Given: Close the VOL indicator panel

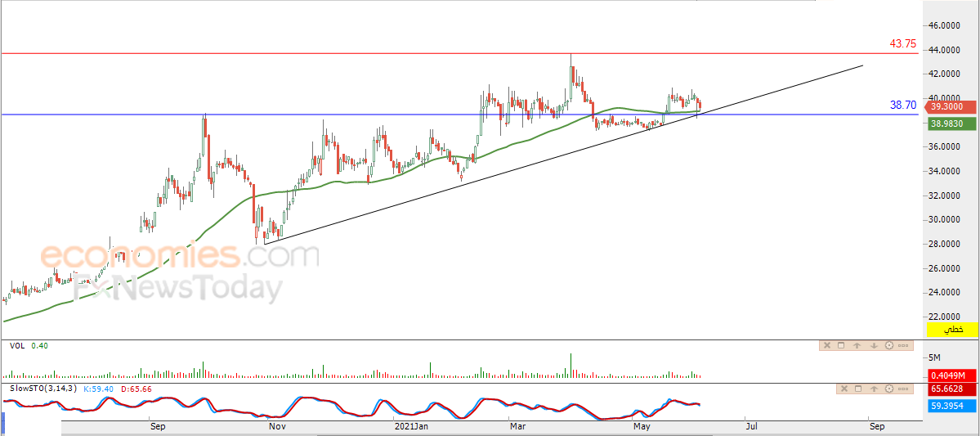Looking at the screenshot, I should coord(827,345).
